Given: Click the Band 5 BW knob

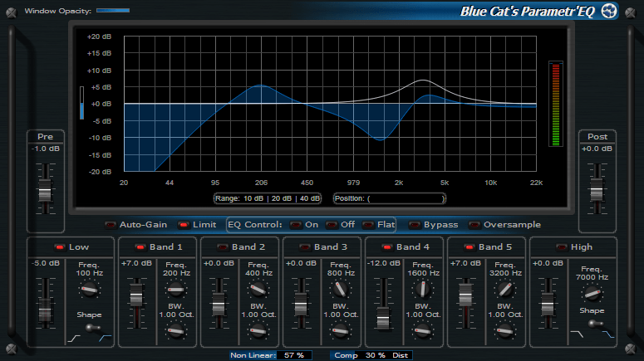Looking at the screenshot, I should (x=504, y=330).
